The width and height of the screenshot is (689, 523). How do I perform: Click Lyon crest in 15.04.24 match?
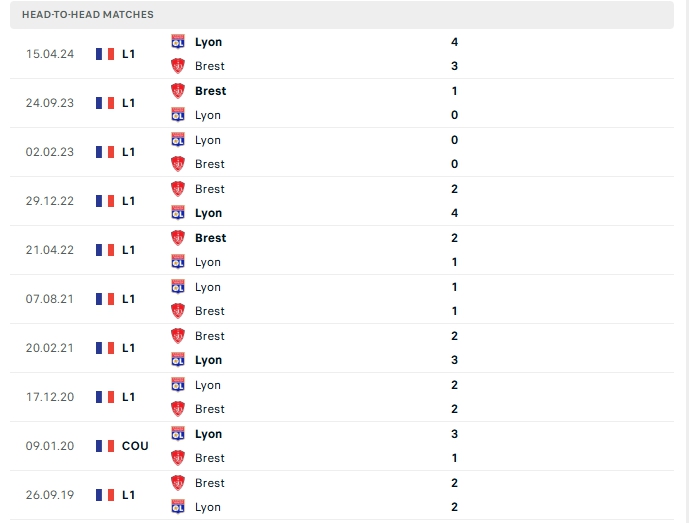(x=178, y=42)
